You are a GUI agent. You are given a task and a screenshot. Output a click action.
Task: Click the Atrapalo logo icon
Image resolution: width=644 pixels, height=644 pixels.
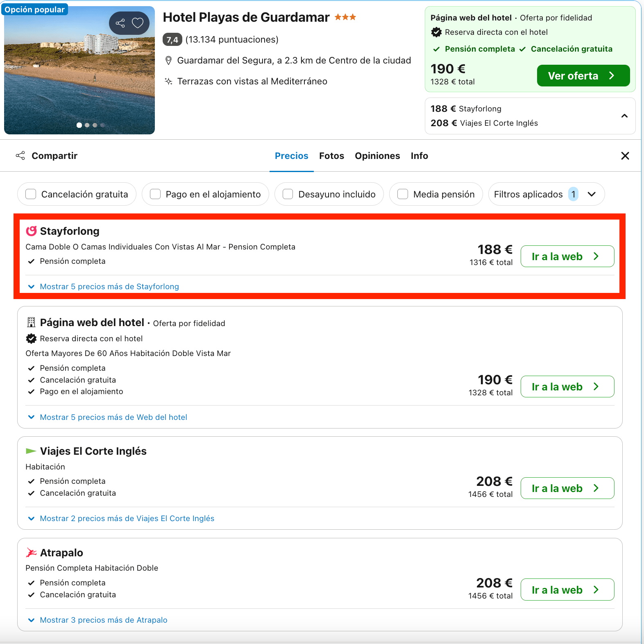tap(31, 553)
